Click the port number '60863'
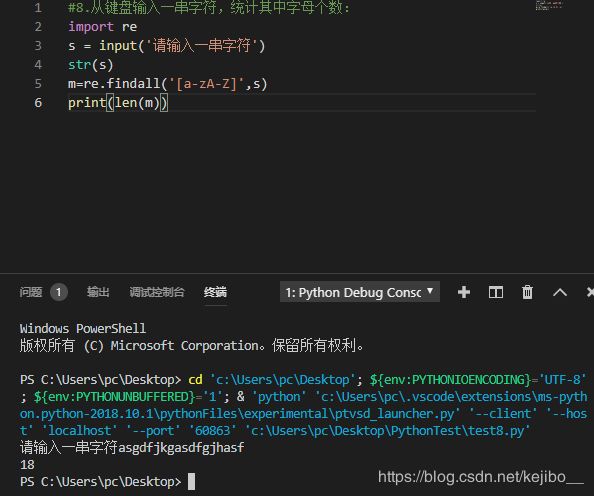The height and width of the screenshot is (496, 594). [212, 430]
